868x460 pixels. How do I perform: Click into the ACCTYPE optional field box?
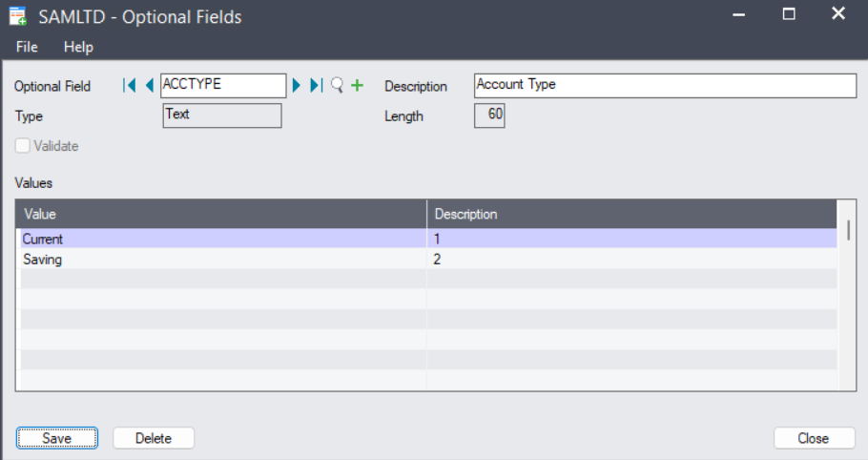click(x=223, y=85)
